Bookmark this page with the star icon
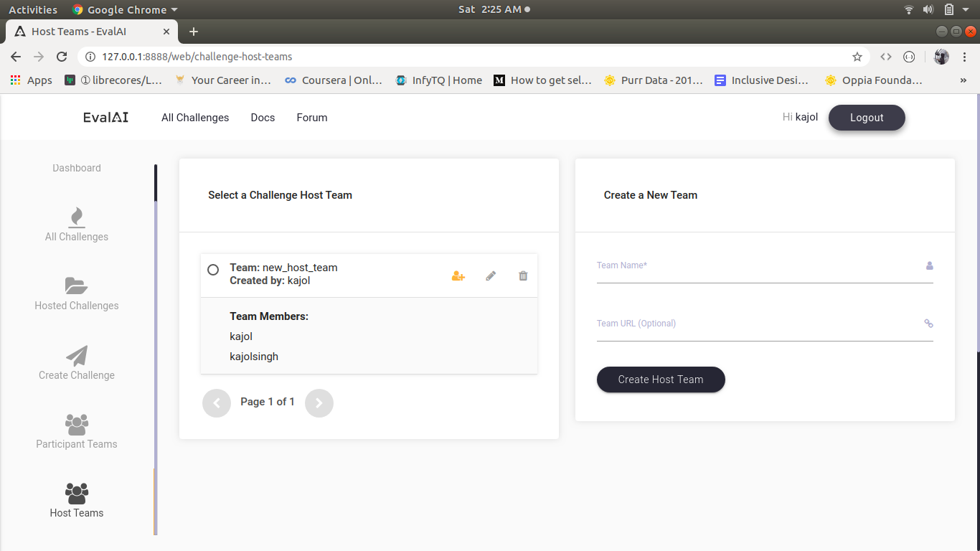980x551 pixels. pos(857,57)
